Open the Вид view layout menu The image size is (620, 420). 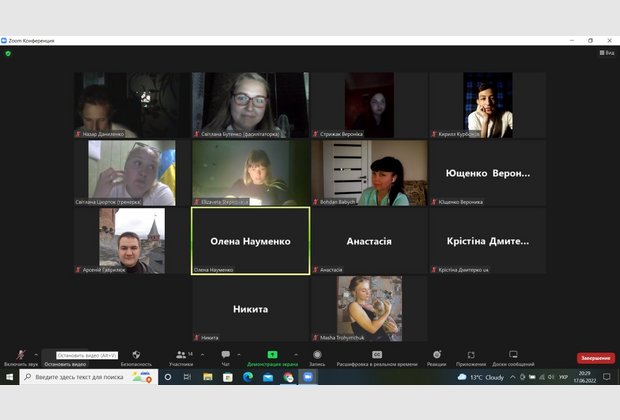click(607, 53)
